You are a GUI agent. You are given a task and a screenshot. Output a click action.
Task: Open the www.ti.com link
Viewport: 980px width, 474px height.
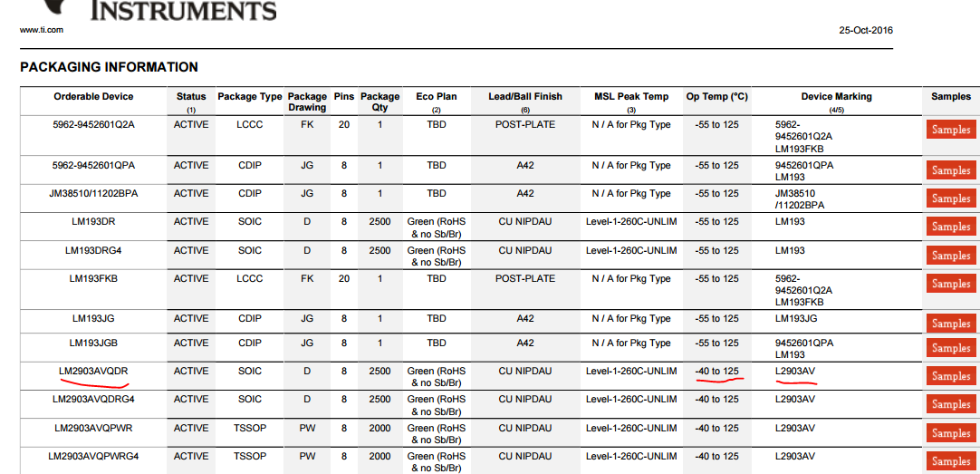[x=41, y=30]
